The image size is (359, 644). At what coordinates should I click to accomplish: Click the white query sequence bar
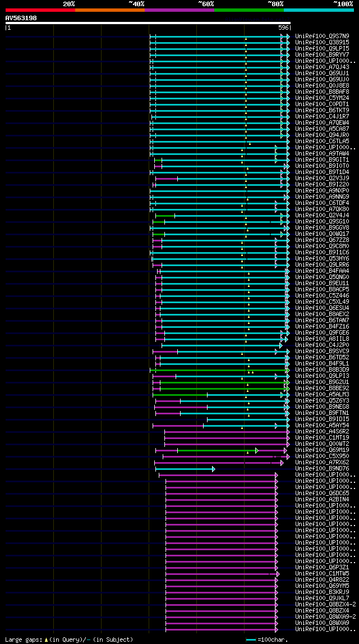[148, 23]
